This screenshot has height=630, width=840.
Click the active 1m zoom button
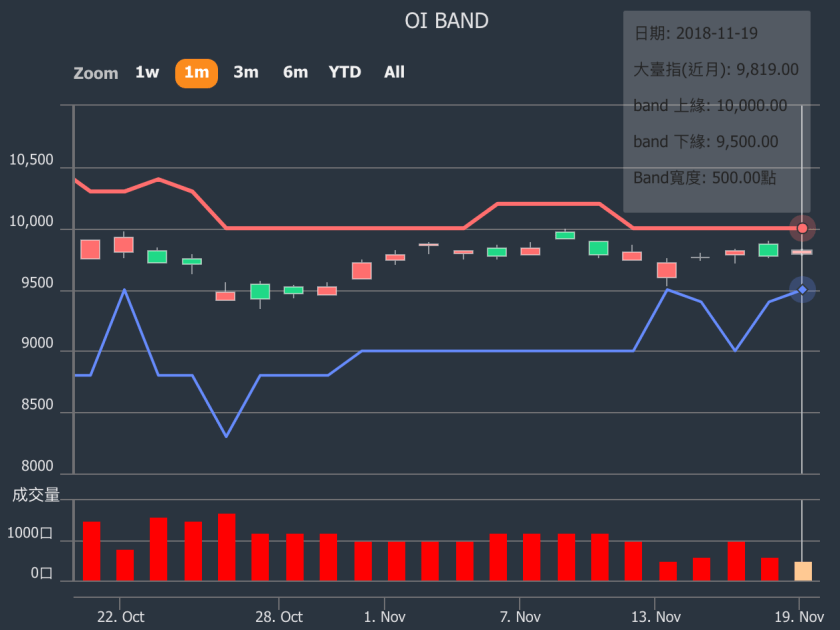[x=196, y=72]
